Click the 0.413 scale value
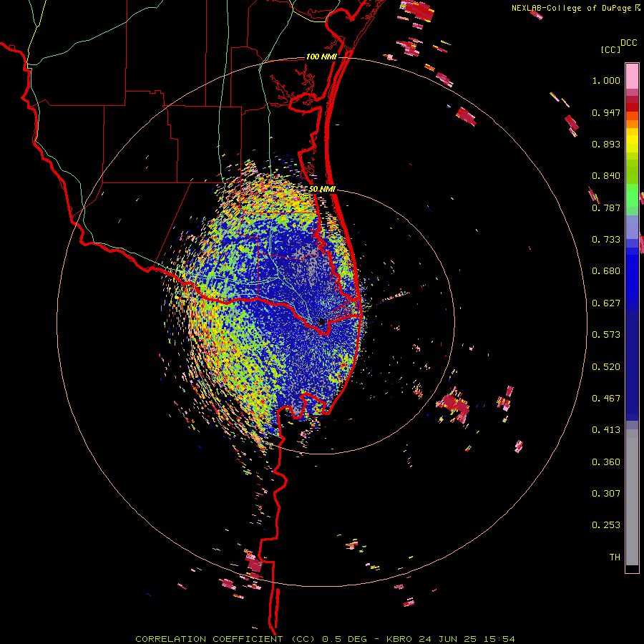Image resolution: width=644 pixels, height=644 pixels. click(x=606, y=430)
